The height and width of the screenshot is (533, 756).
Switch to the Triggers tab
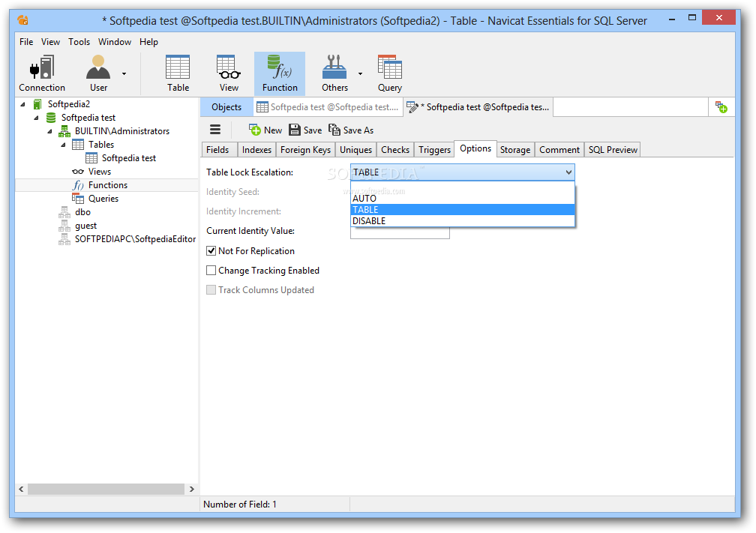pos(434,150)
